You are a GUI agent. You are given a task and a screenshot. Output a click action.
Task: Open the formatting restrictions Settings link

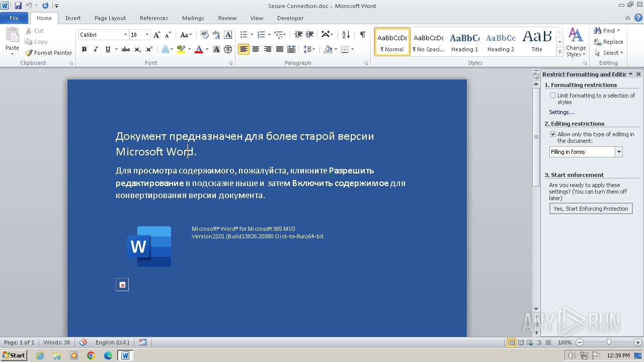coord(561,112)
